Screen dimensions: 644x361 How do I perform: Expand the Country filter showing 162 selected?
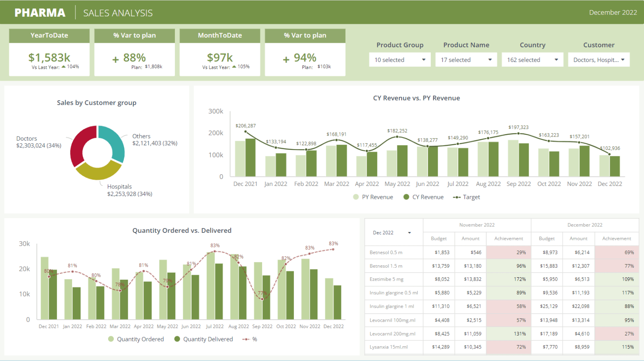coord(532,59)
